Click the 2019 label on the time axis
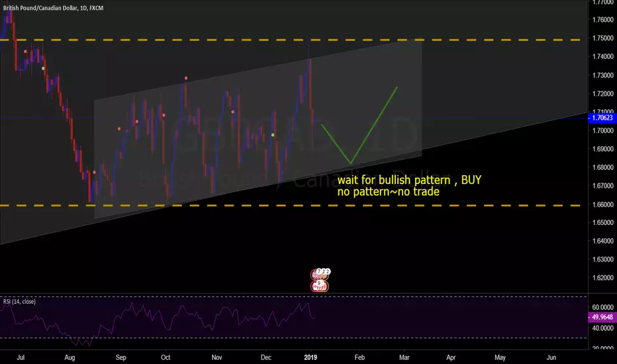 pos(310,357)
